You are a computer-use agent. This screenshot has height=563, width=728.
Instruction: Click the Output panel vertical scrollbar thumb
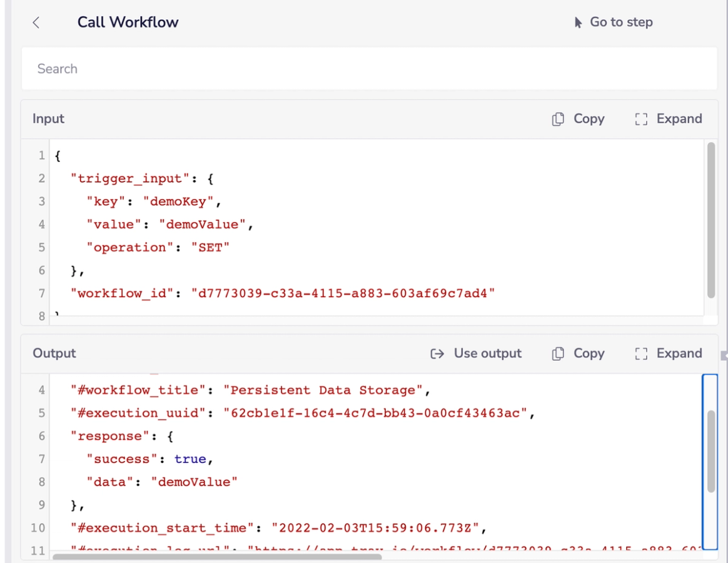pos(711,451)
